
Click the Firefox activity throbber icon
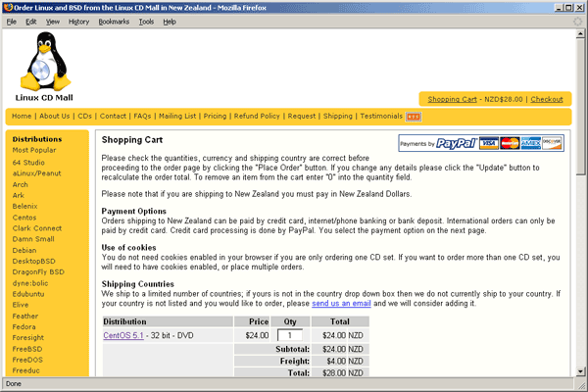coord(577,22)
